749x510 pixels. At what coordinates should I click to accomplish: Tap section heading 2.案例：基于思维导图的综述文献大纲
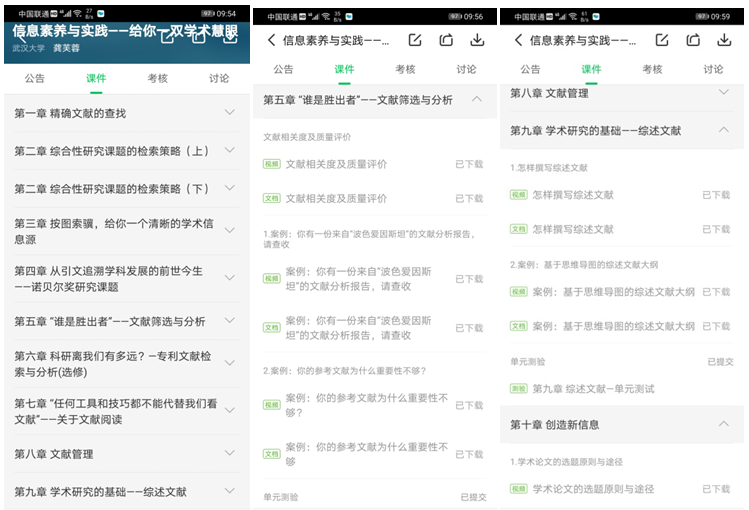coord(584,265)
